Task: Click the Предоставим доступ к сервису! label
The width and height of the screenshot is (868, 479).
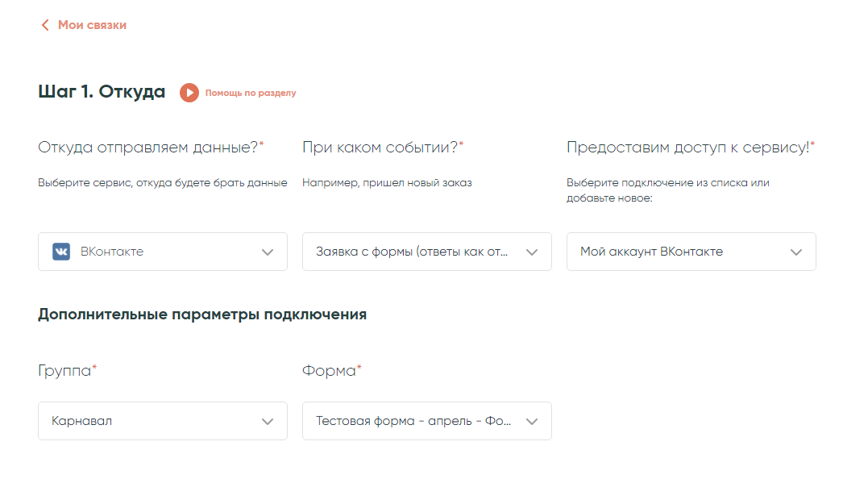Action: (x=687, y=147)
